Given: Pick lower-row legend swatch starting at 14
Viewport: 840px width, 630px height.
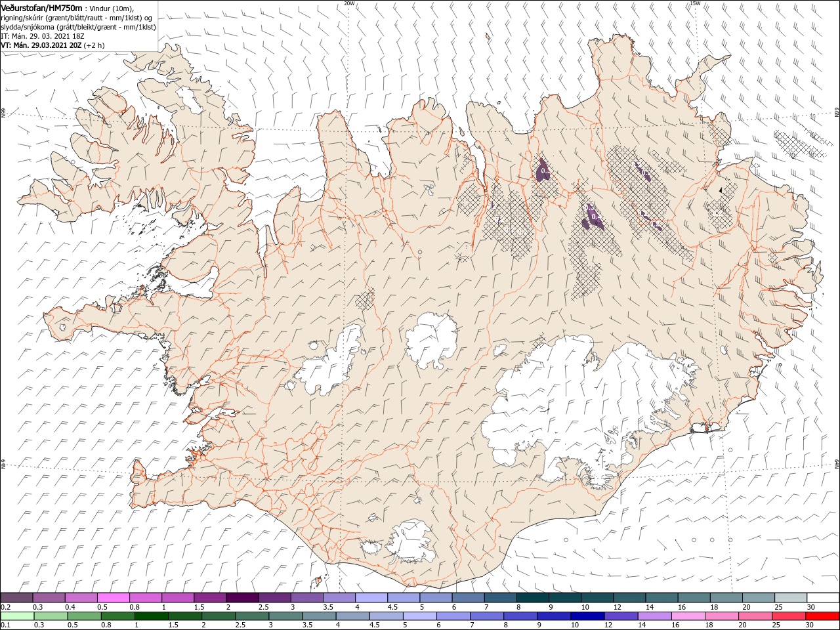Looking at the screenshot, I should click(x=654, y=616).
